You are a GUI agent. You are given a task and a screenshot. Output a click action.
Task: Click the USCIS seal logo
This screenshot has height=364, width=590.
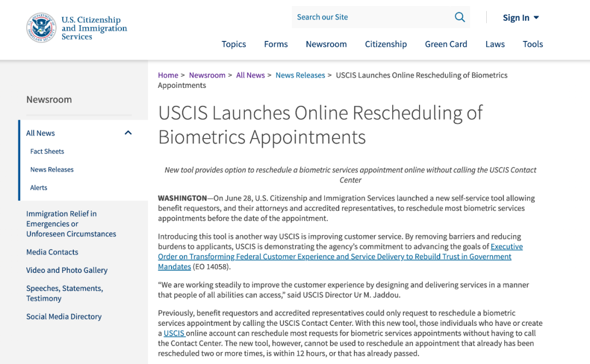(x=42, y=28)
